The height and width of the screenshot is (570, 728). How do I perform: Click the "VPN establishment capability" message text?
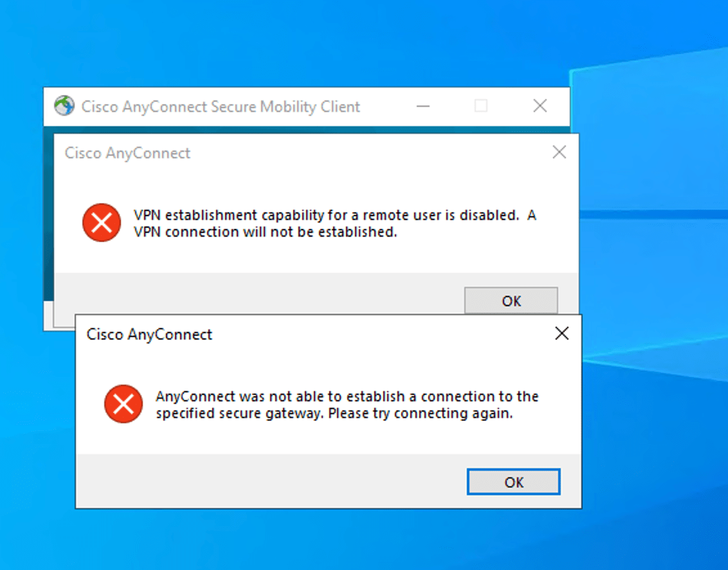coord(335,223)
